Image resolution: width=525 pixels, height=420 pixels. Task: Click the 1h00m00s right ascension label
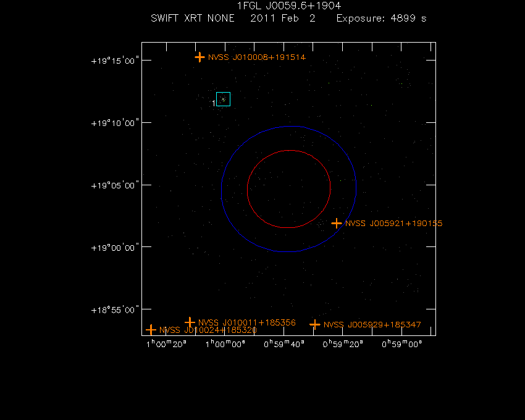pyautogui.click(x=225, y=344)
